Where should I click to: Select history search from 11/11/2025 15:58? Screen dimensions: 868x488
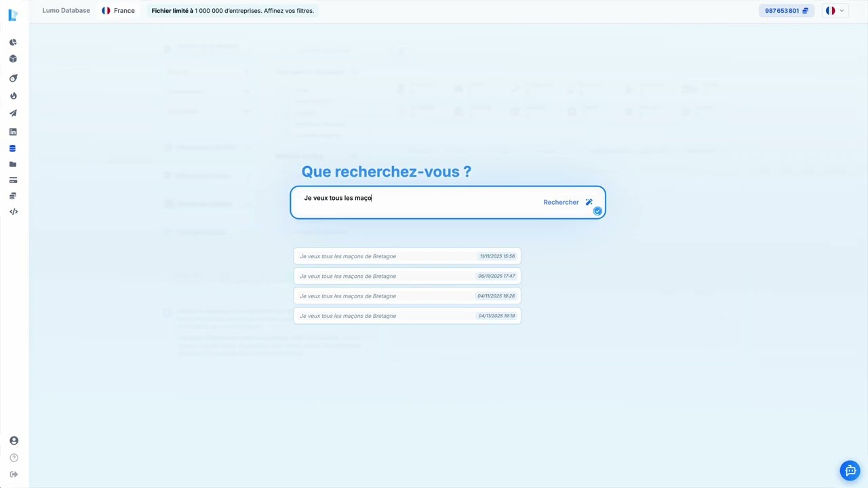[x=407, y=256]
